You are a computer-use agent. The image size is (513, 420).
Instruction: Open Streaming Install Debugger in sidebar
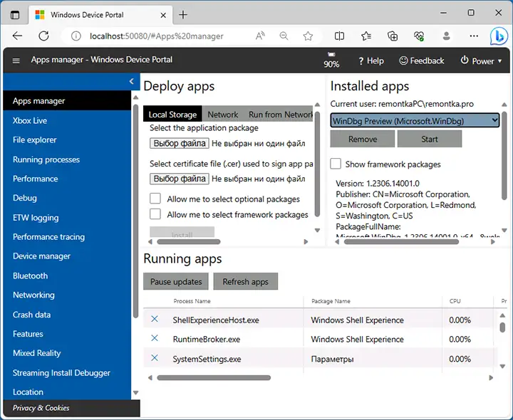[67, 372]
